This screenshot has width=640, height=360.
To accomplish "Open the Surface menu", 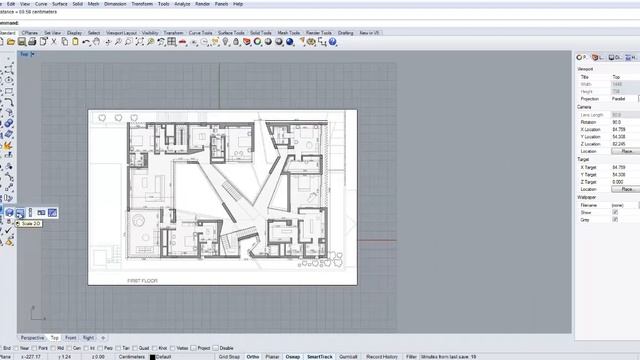I will [x=60, y=4].
